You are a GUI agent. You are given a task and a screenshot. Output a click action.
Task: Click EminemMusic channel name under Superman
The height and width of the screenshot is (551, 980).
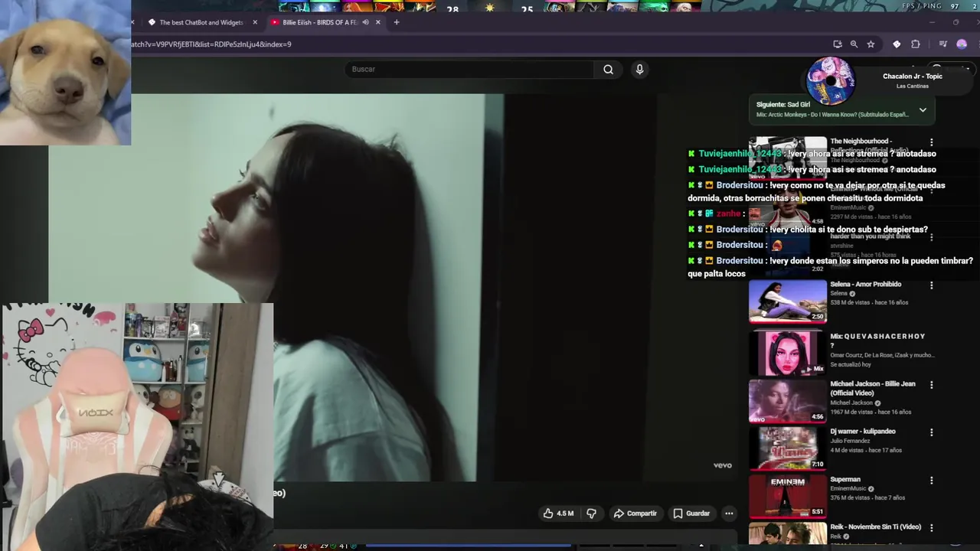coord(849,488)
